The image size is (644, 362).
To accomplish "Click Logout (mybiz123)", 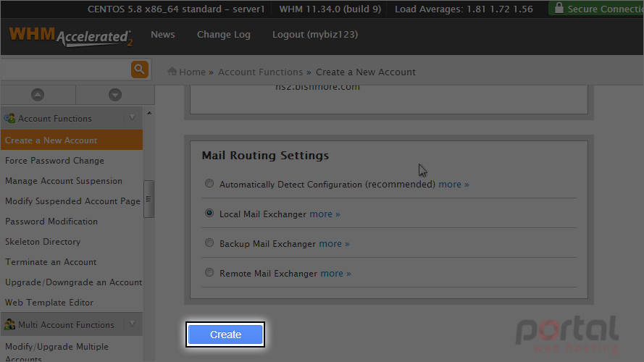I will [315, 35].
